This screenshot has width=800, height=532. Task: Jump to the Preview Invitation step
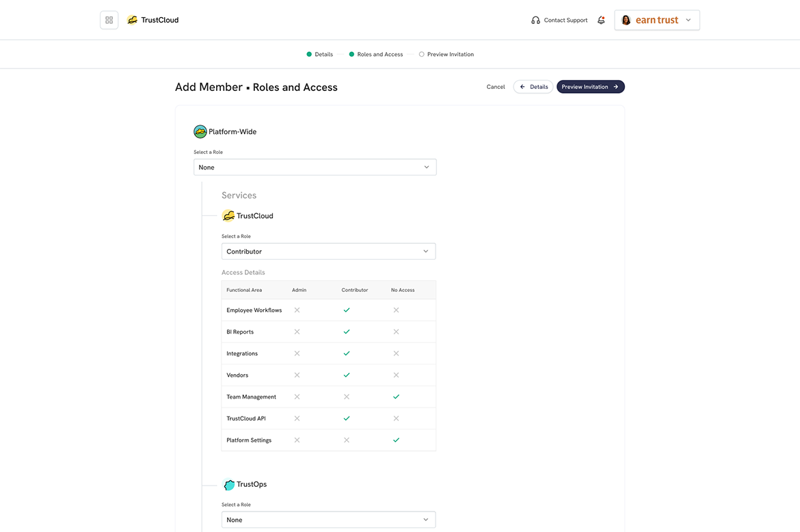point(446,55)
